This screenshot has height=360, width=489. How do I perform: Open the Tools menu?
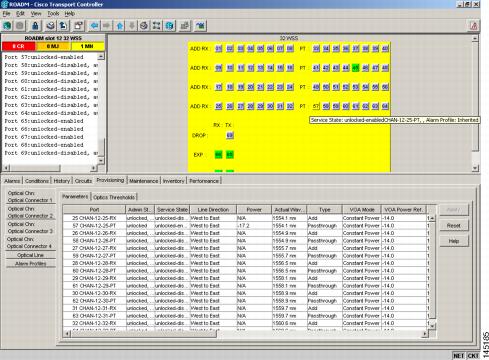click(53, 14)
